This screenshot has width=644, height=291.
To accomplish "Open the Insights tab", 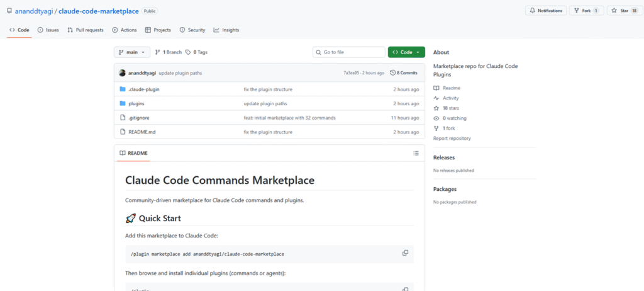I will 226,30.
